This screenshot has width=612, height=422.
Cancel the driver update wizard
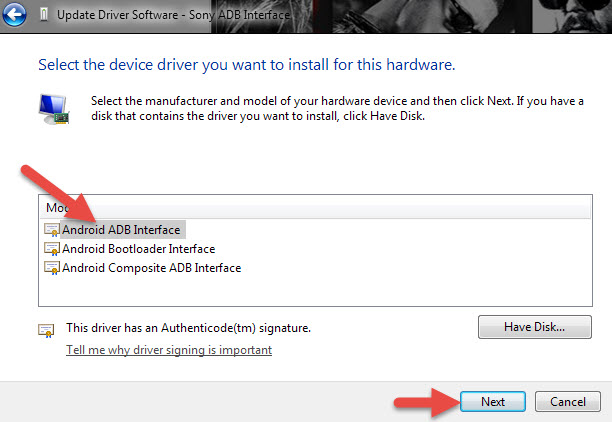(567, 401)
